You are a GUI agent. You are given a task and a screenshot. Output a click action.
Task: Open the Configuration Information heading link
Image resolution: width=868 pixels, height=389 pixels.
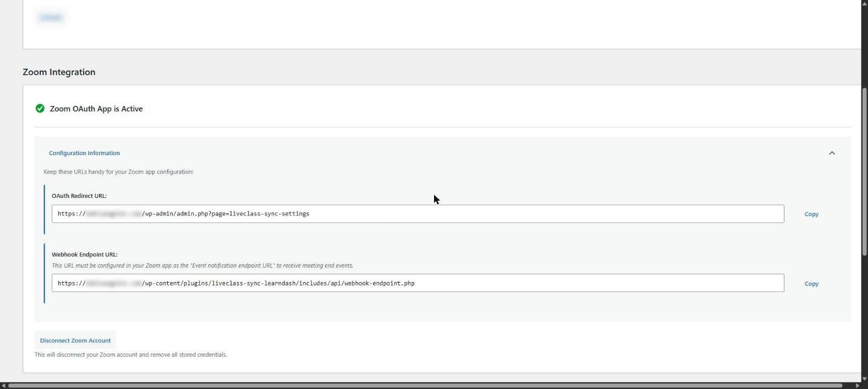pyautogui.click(x=84, y=153)
